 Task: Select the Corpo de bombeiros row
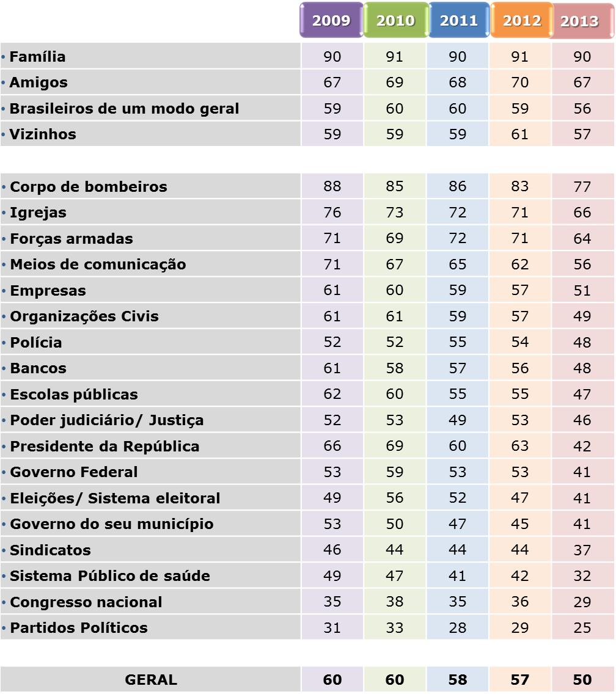[89, 187]
